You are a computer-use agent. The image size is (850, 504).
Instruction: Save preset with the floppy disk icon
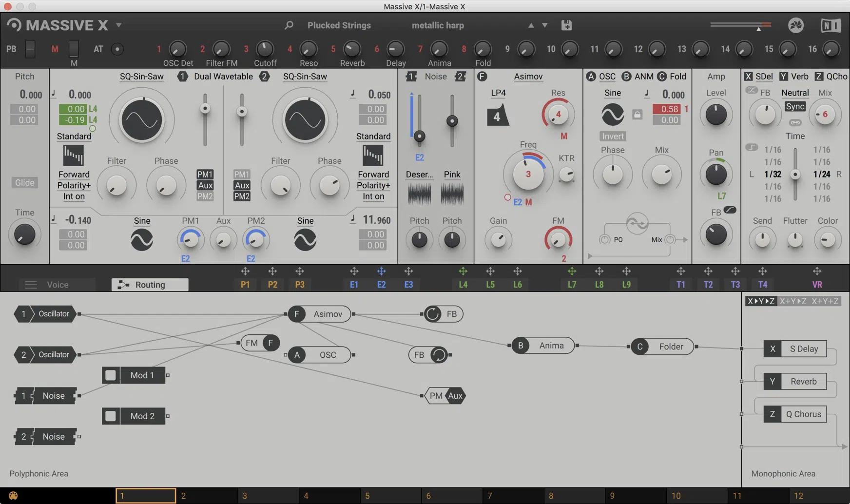(566, 25)
